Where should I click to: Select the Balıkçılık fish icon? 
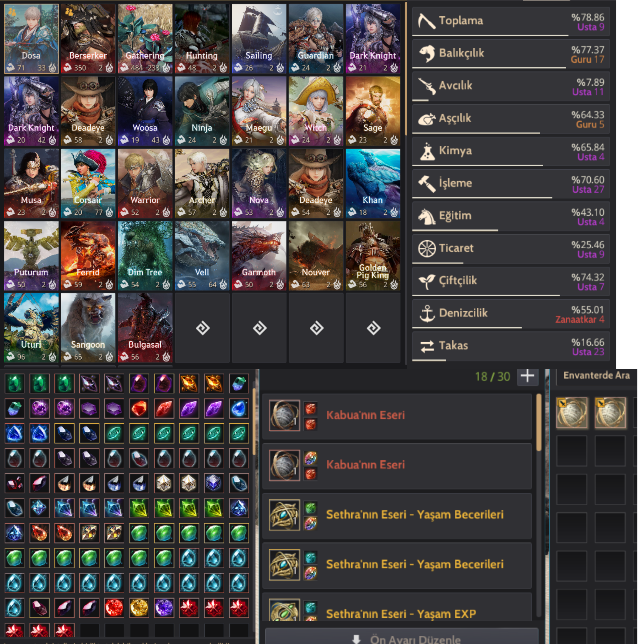427,53
